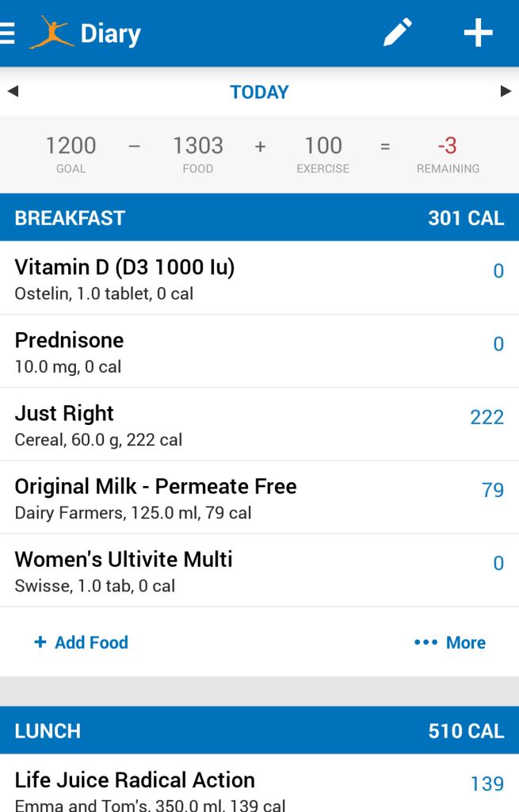Open Women's Ultivite Multi entry
Image resolution: width=519 pixels, height=812 pixels.
coord(238,570)
